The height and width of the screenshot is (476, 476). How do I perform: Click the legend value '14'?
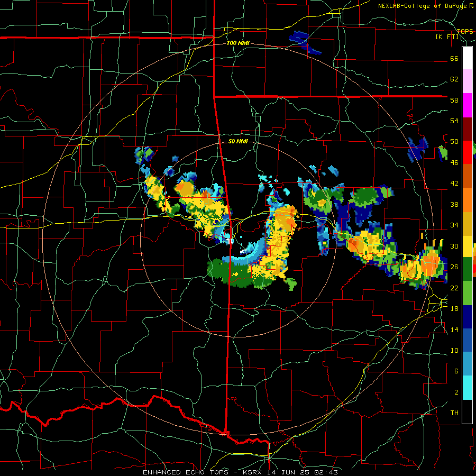454,329
